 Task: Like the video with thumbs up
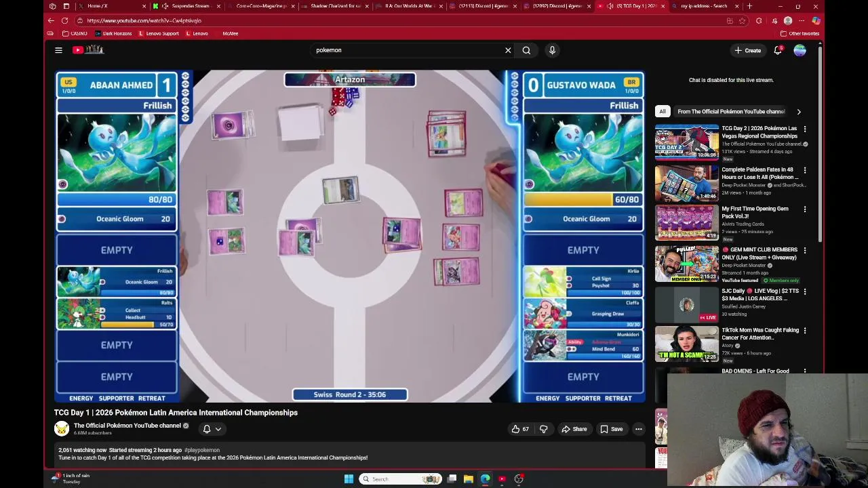(520, 429)
